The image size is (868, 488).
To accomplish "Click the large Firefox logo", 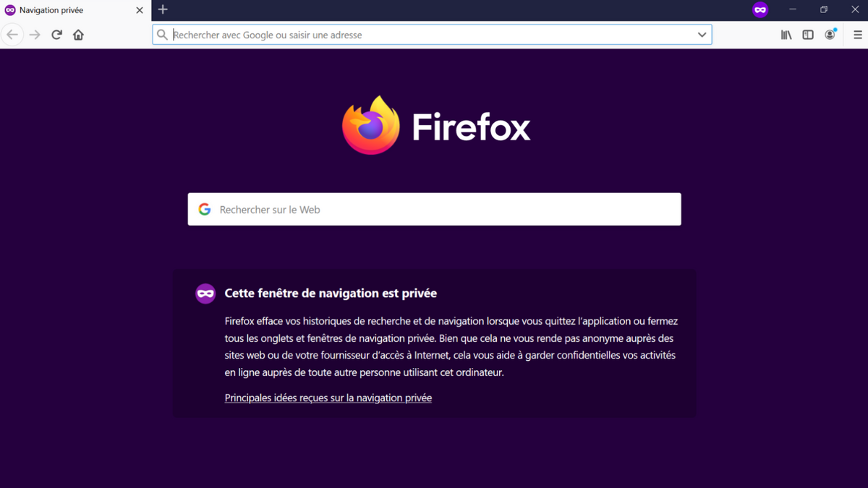I will tap(371, 125).
